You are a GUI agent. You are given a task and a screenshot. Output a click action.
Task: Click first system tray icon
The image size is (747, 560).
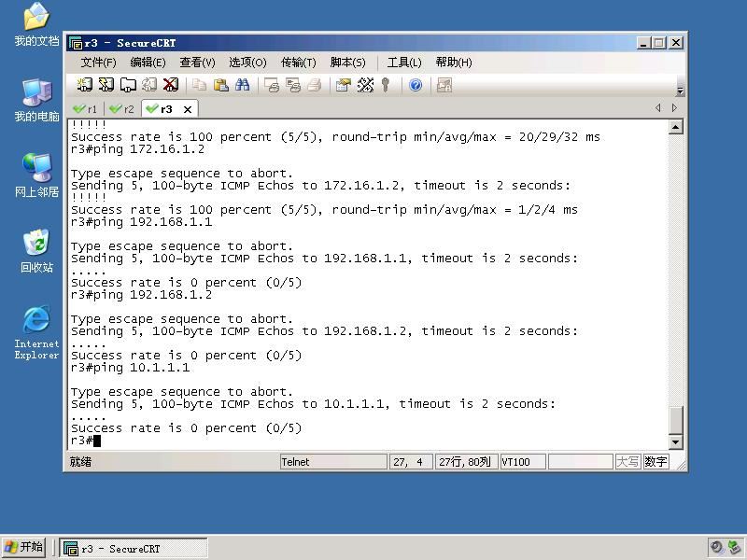716,548
